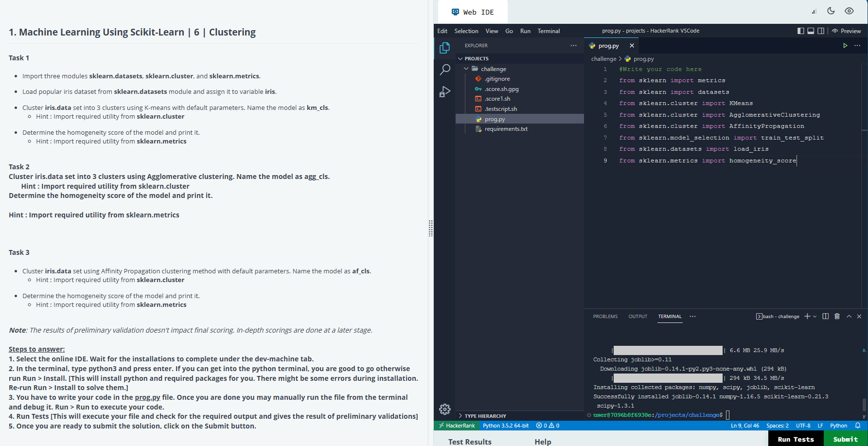Click the pane splitter drag handle
Viewport: 868px width, 446px height.
pos(431,228)
